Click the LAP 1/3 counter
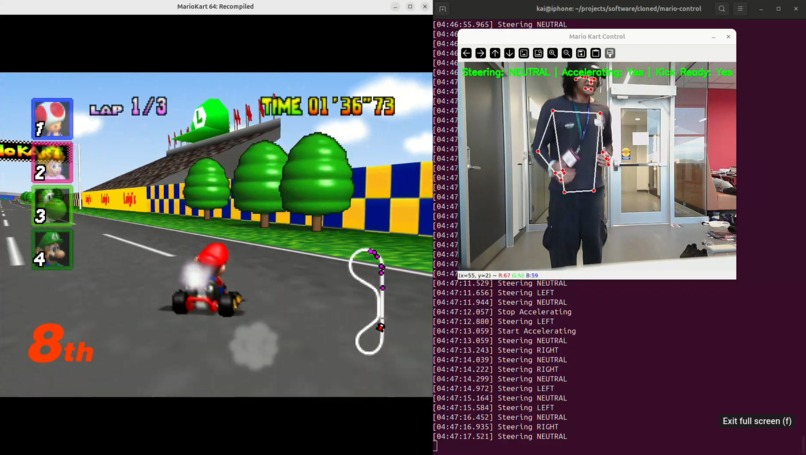 (129, 107)
